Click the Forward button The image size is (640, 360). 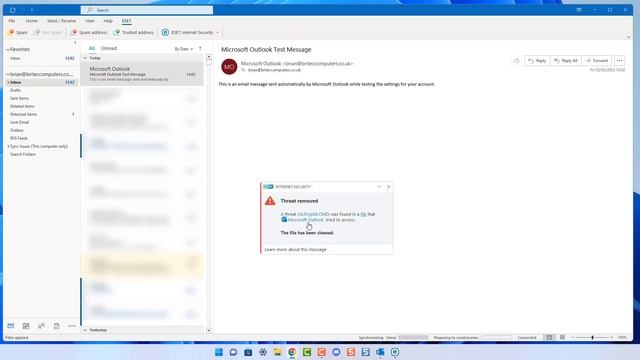(597, 60)
